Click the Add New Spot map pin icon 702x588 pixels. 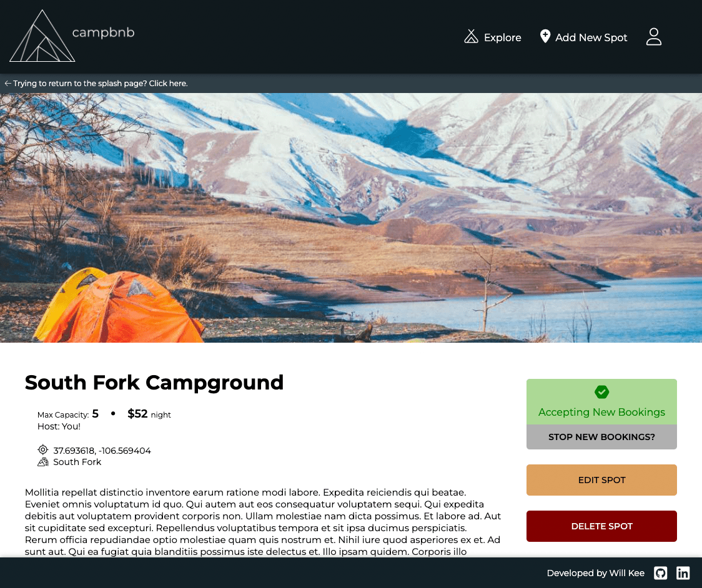click(x=545, y=36)
